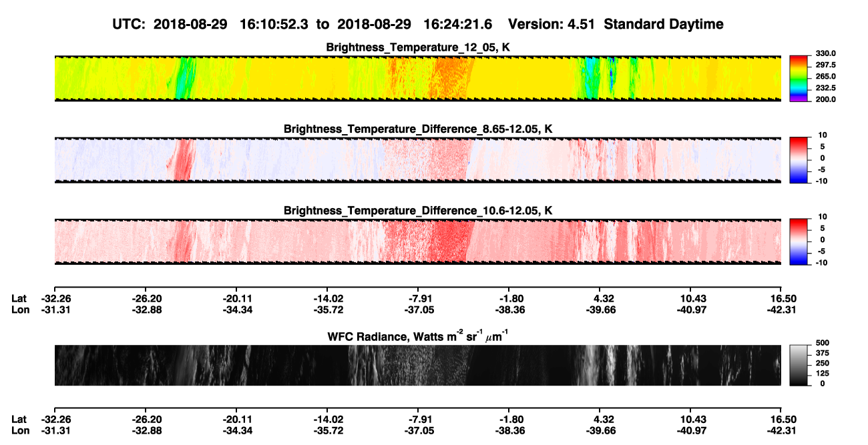Click the 16.50 latitude label on lower axis

pos(781,419)
